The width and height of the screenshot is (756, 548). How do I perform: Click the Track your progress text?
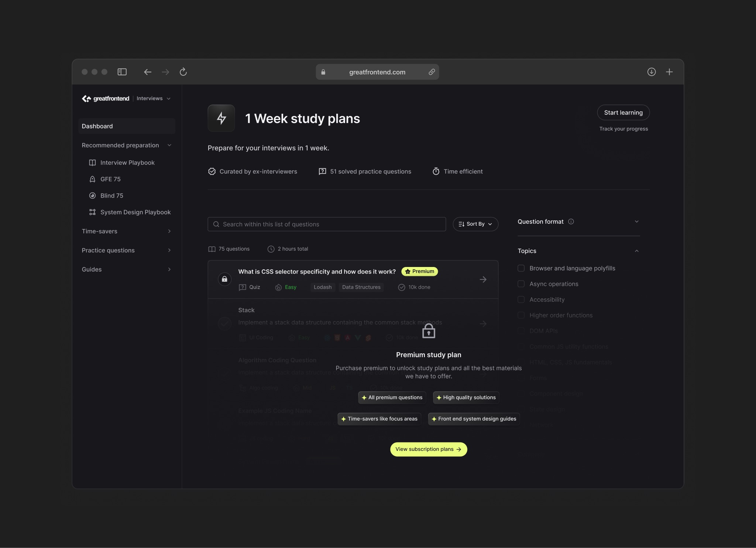[x=624, y=129]
